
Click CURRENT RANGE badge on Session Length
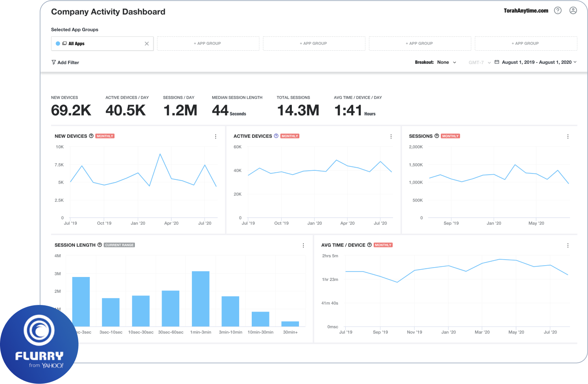(x=119, y=245)
